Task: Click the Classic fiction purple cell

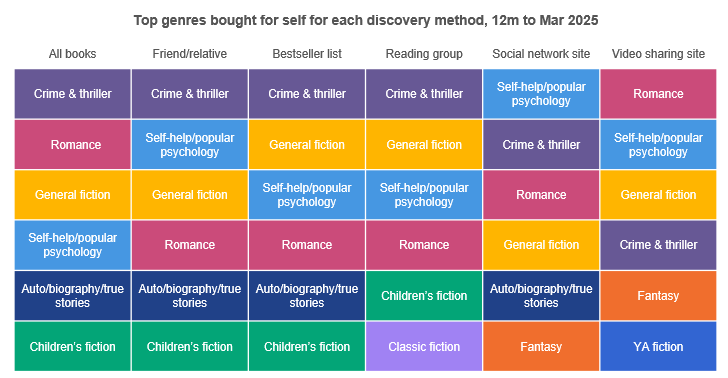Action: pos(424,346)
